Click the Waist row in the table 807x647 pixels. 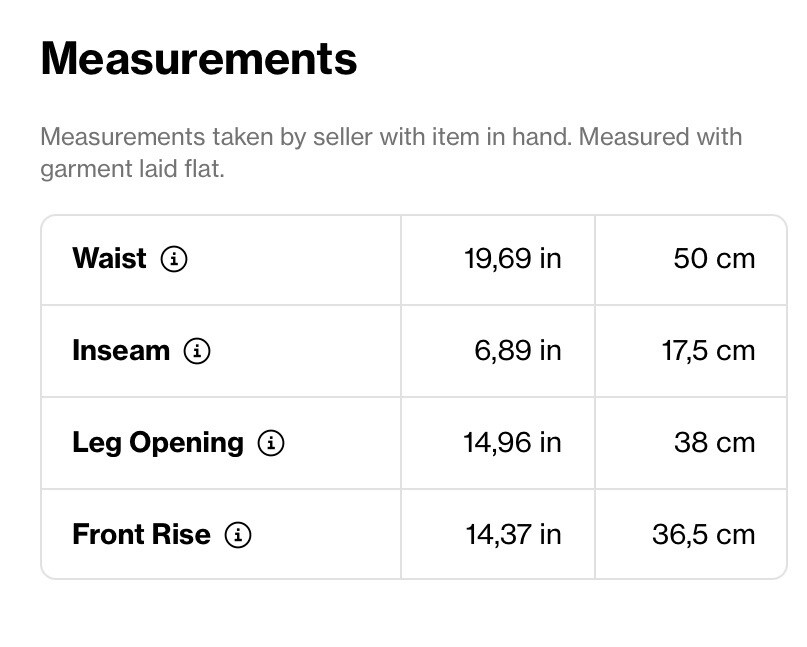[414, 260]
